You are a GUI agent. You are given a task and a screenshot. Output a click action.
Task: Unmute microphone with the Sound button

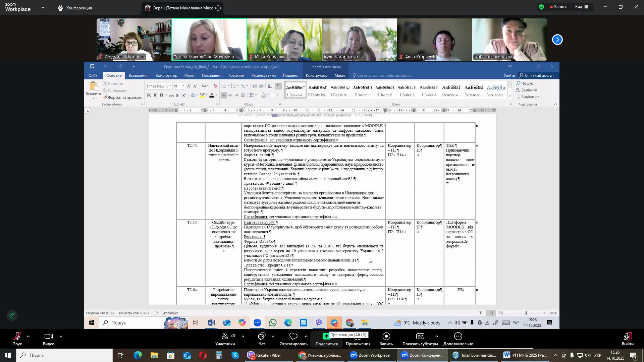pos(17,337)
